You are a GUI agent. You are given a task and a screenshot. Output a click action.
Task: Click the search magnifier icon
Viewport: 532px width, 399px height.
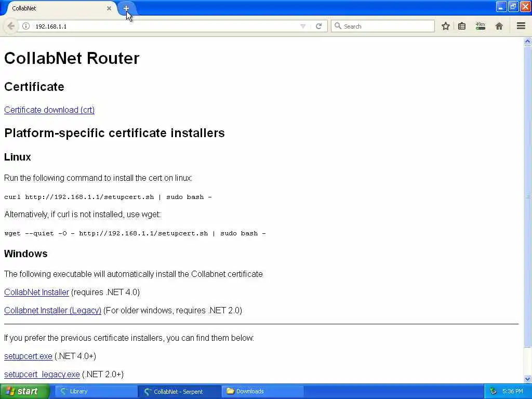[x=338, y=26]
